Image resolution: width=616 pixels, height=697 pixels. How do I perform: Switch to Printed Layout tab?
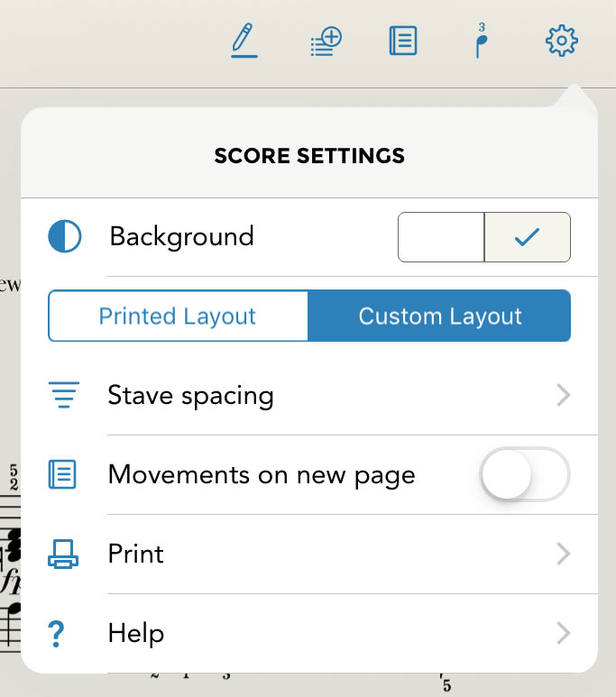pyautogui.click(x=178, y=316)
